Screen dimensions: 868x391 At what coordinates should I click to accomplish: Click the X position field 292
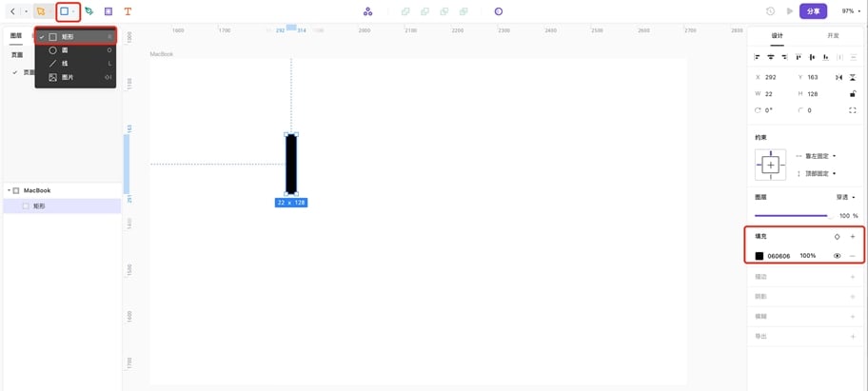[771, 77]
